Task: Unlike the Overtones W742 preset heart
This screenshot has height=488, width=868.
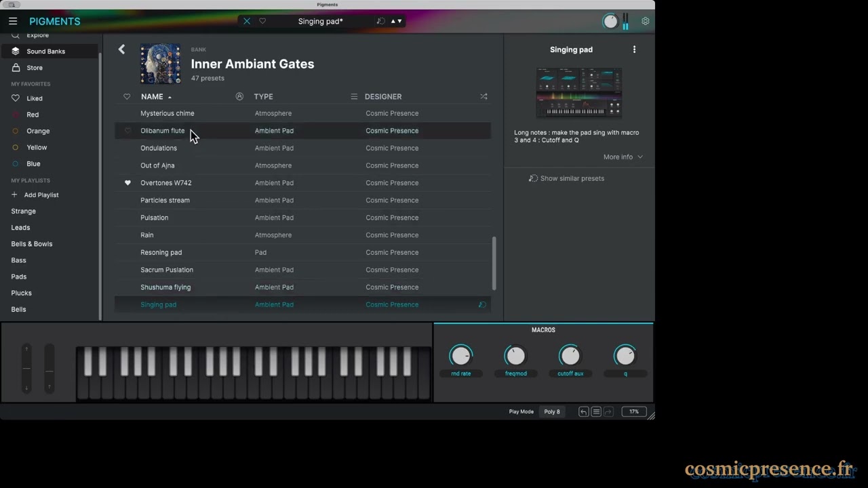Action: click(127, 183)
